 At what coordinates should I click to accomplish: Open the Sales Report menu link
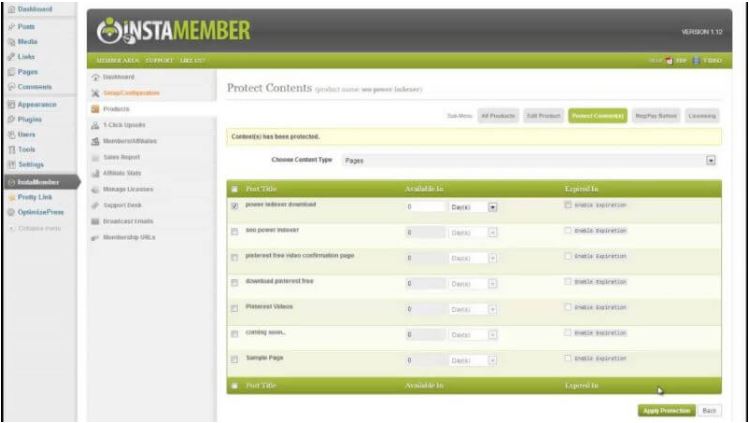click(121, 157)
